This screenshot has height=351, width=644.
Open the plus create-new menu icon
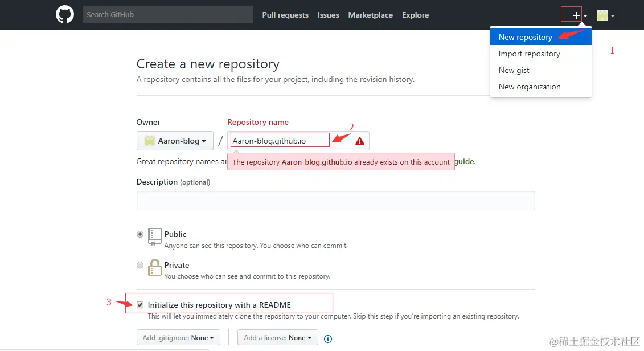point(576,15)
